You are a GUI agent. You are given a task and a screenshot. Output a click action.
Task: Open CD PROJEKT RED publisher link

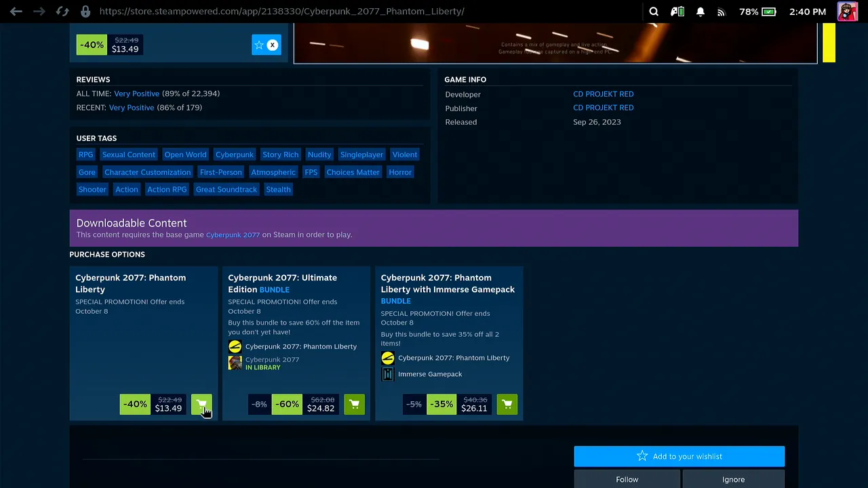[603, 108]
